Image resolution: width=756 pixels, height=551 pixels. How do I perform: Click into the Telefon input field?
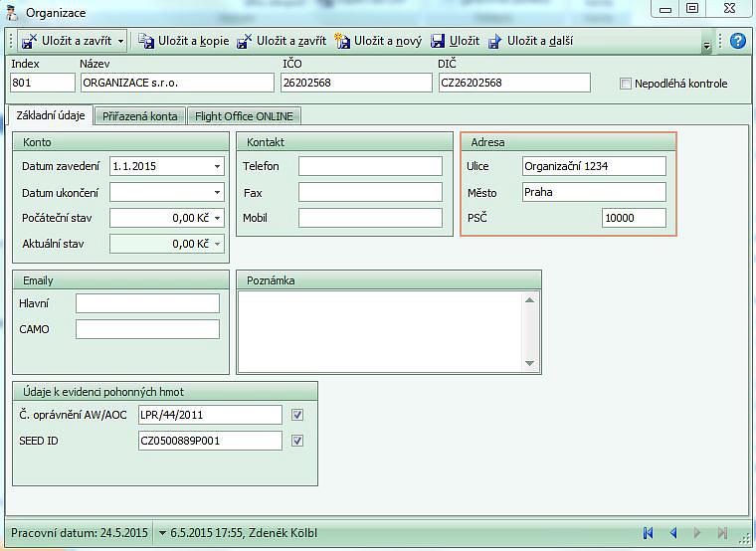(x=370, y=166)
